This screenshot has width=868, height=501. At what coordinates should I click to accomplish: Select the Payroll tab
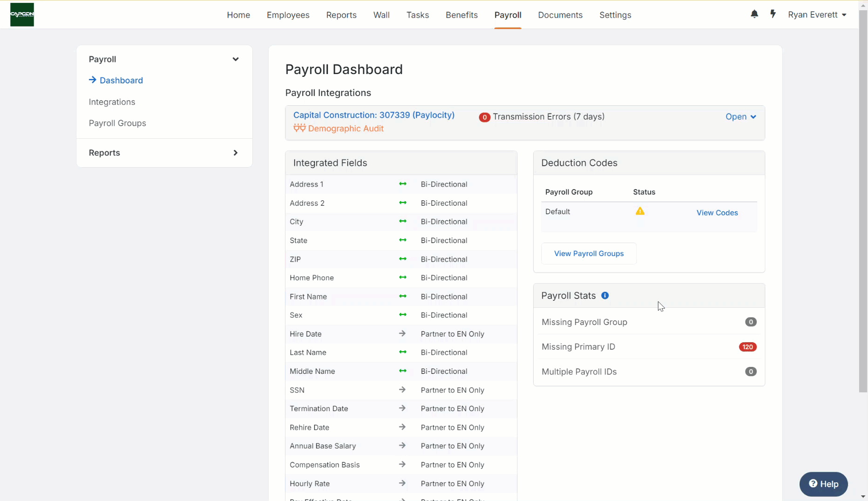[x=508, y=15]
